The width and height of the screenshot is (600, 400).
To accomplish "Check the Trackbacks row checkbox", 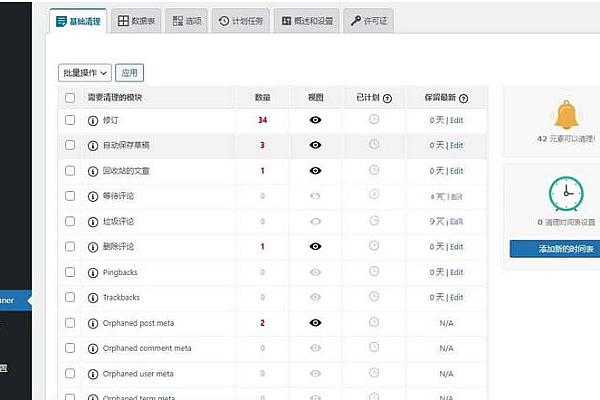I will [70, 297].
